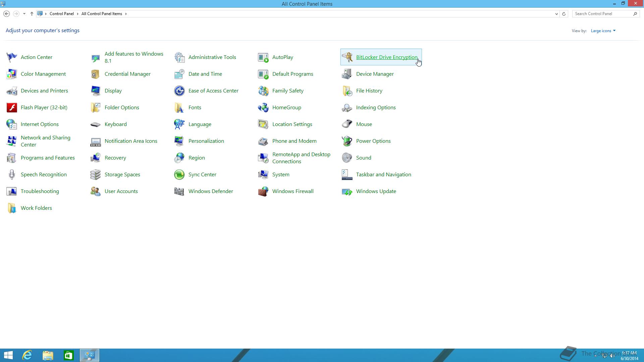The width and height of the screenshot is (644, 362).
Task: Click the Default Programs link
Action: point(293,74)
